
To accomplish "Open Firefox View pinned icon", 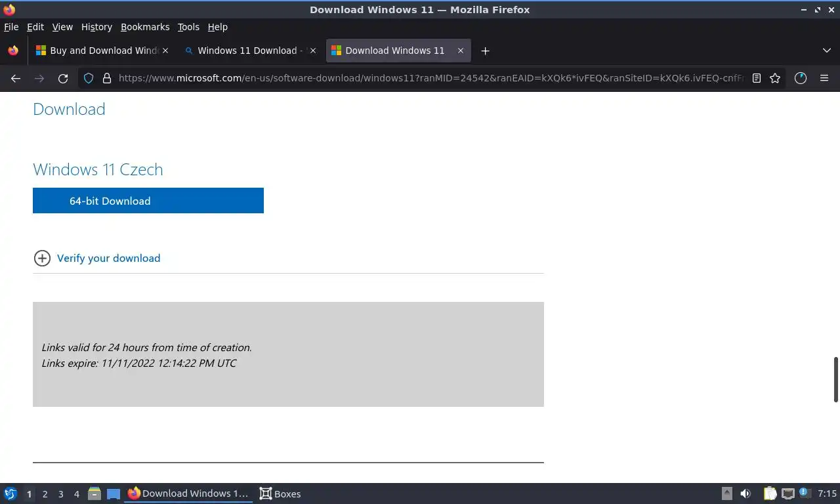I will (13, 51).
